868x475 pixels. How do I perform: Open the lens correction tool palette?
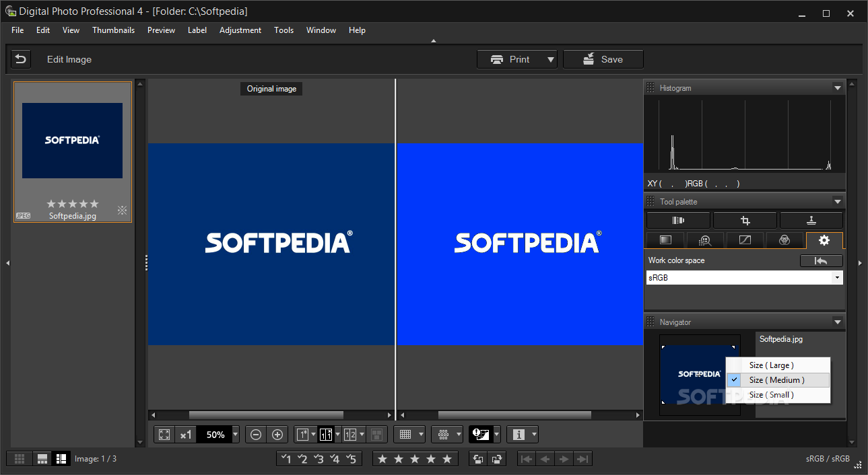click(x=678, y=220)
